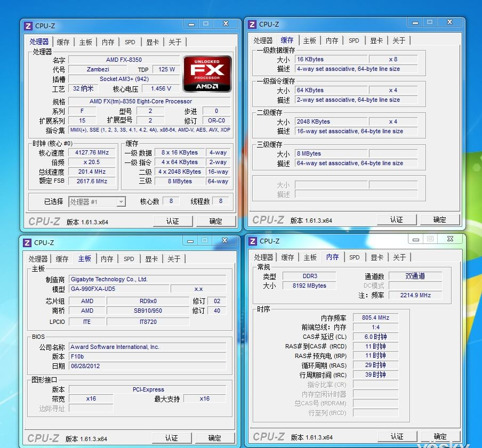Click 确定 in the motherboard window
The image size is (482, 448).
215,437
